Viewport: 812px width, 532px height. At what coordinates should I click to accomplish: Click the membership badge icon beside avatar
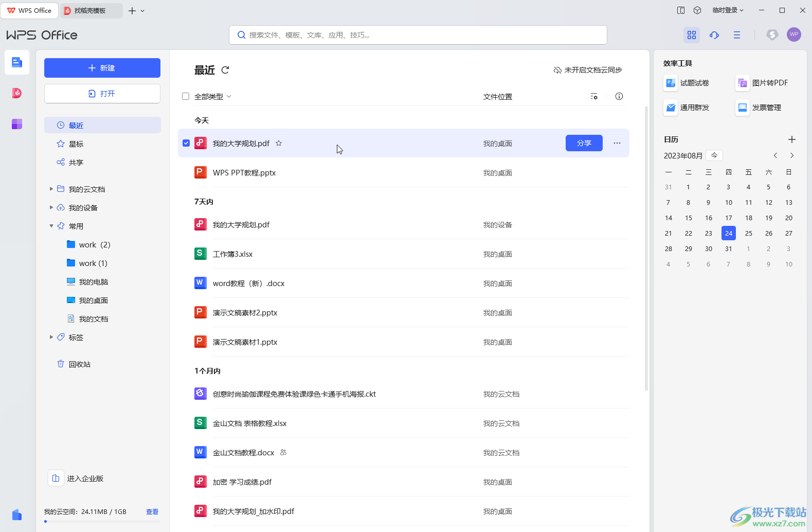pyautogui.click(x=772, y=34)
